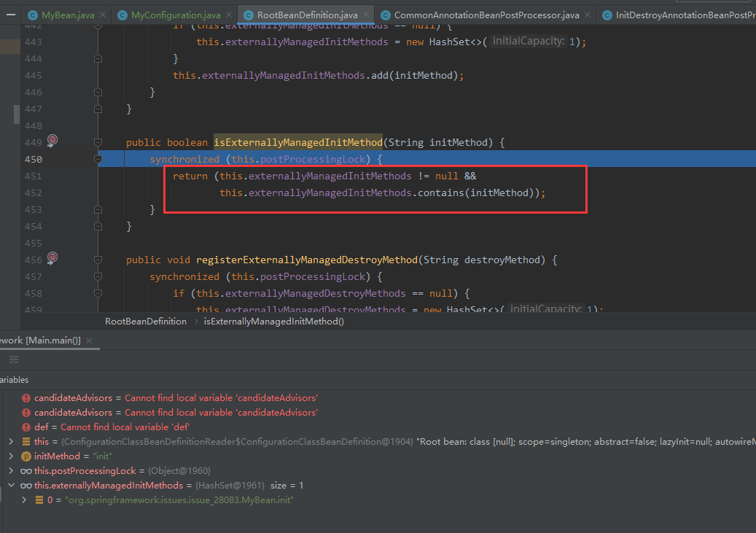This screenshot has height=533, width=756.
Task: Toggle method breakpoint on line 449
Action: 52,141
